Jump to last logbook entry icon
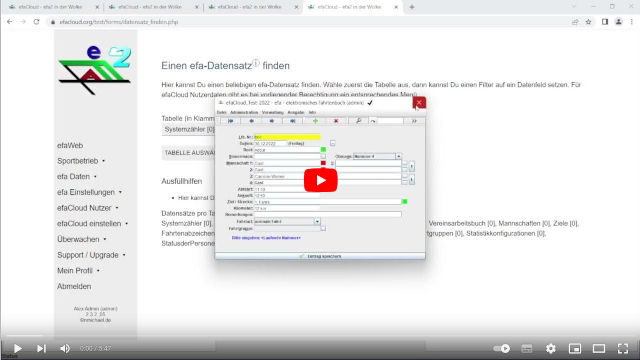Image resolution: width=640 pixels, height=360 pixels. point(293,121)
